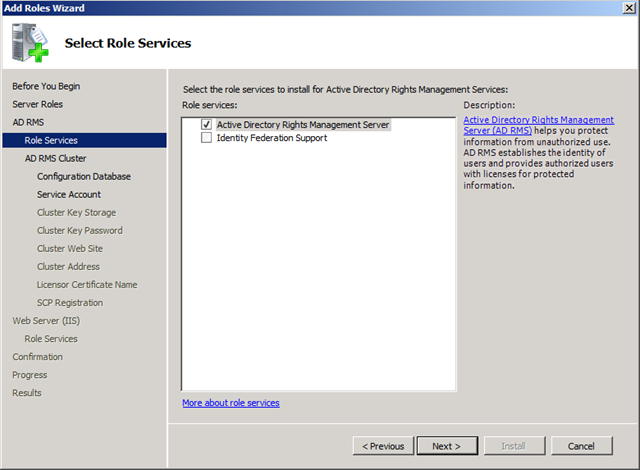Open More about role services link
This screenshot has width=640, height=470.
pyautogui.click(x=231, y=403)
